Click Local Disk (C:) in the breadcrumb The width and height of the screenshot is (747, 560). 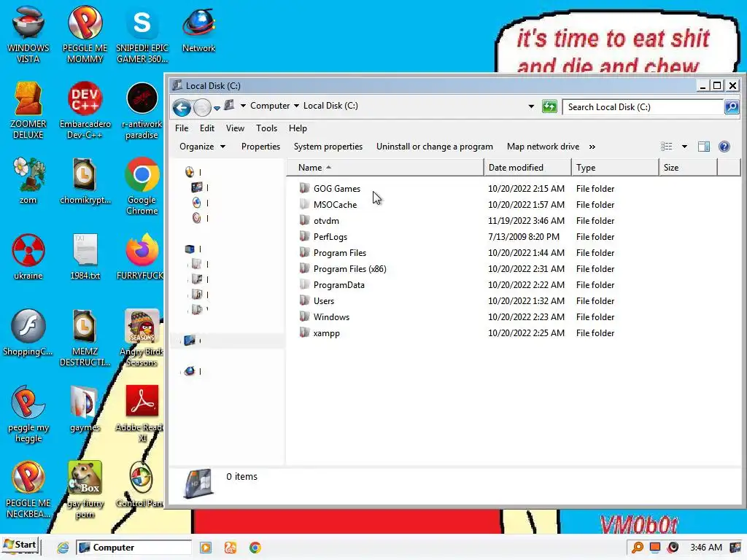330,106
